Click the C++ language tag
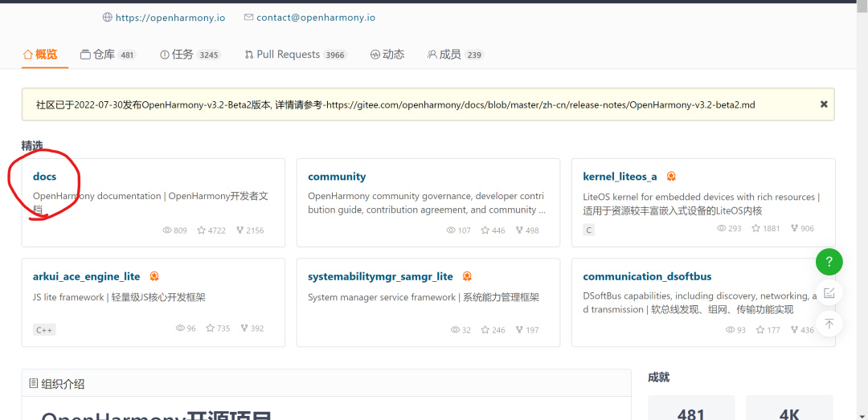The image size is (868, 420). pos(44,330)
